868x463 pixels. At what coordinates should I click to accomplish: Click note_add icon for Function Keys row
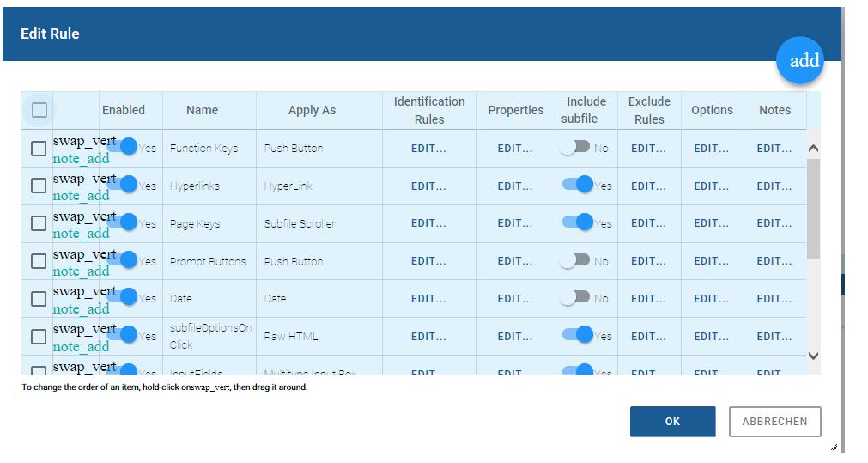pos(81,158)
